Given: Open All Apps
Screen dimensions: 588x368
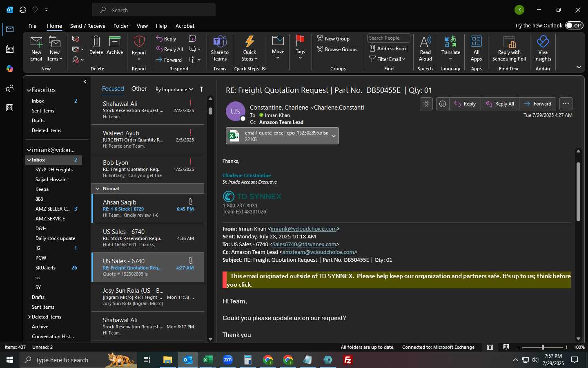Looking at the screenshot, I should [x=476, y=48].
